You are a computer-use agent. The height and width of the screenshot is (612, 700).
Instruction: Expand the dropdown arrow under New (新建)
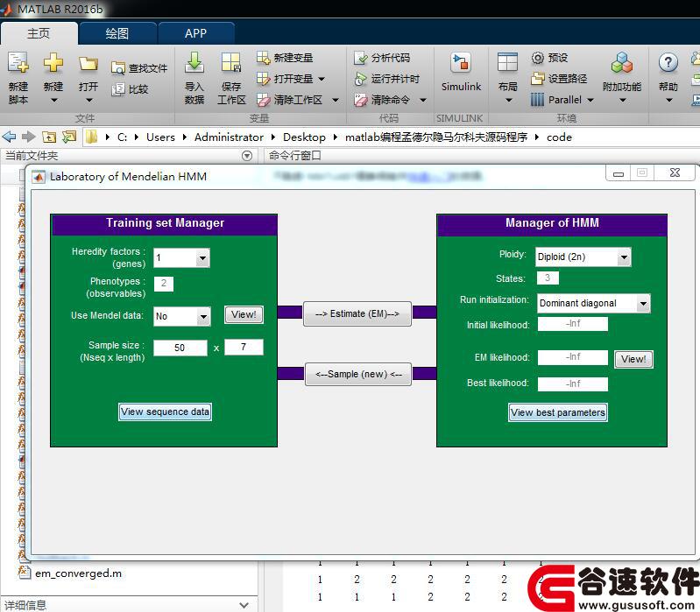pyautogui.click(x=53, y=101)
